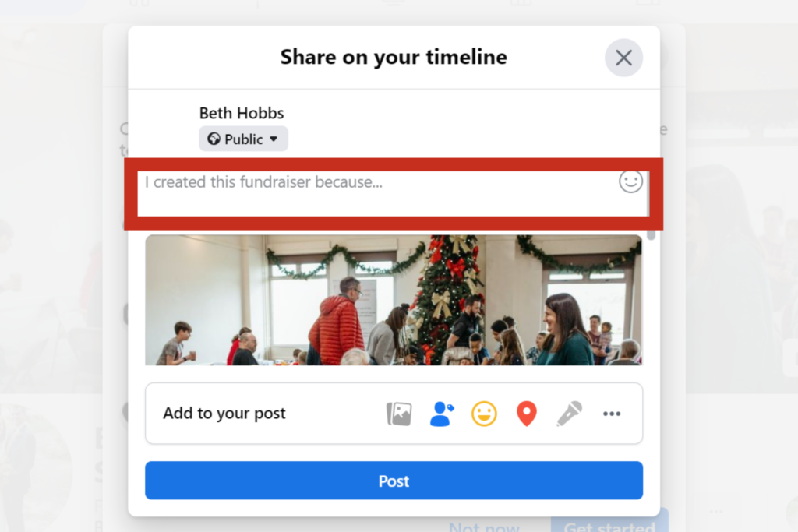Select the yellow feeling/activity smiley icon
This screenshot has height=532, width=798.
[484, 414]
